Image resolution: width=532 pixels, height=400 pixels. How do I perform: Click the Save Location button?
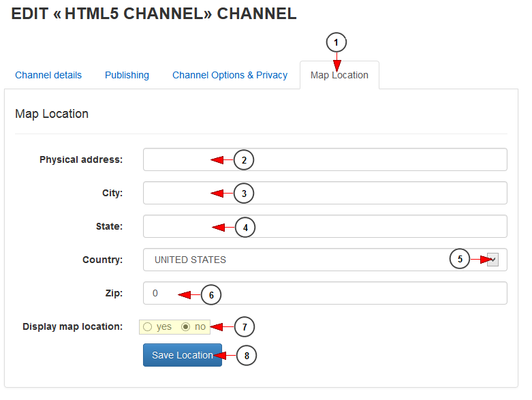[183, 355]
